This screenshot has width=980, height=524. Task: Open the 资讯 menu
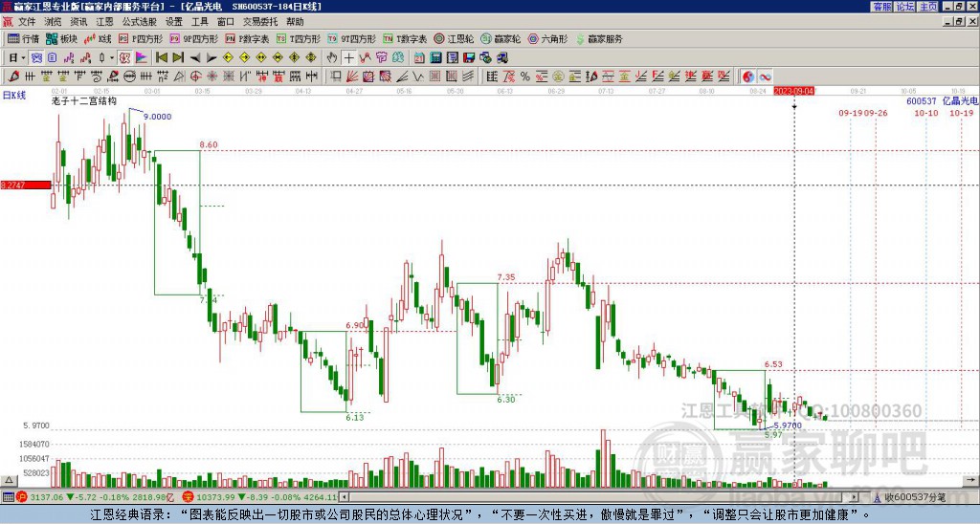click(78, 22)
